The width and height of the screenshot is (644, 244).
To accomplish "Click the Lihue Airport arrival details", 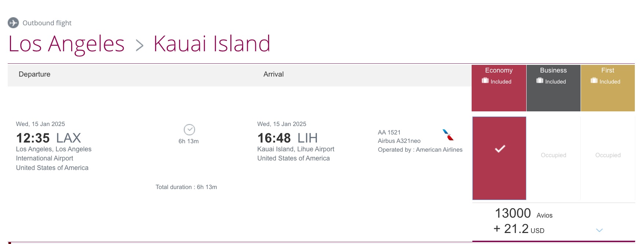I will pos(295,149).
